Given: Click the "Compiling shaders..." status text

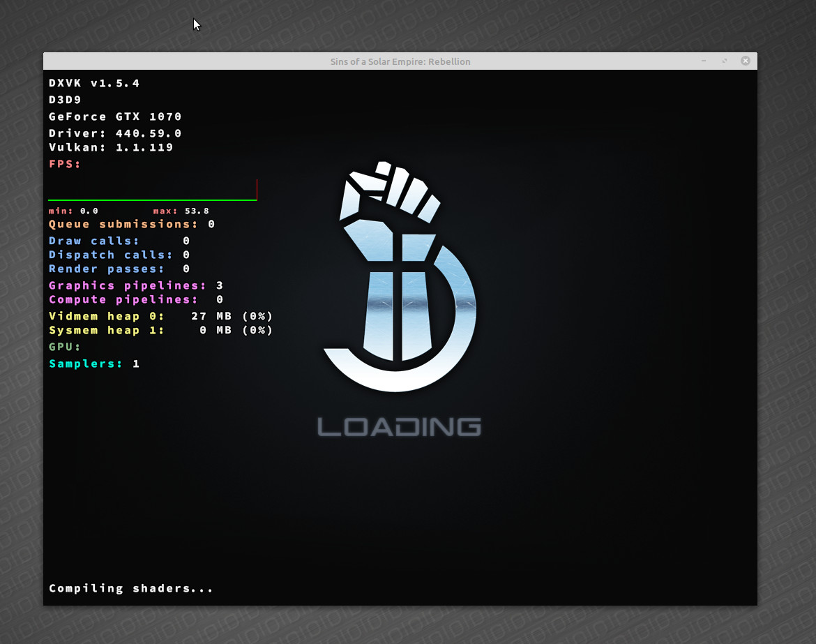Looking at the screenshot, I should 130,588.
